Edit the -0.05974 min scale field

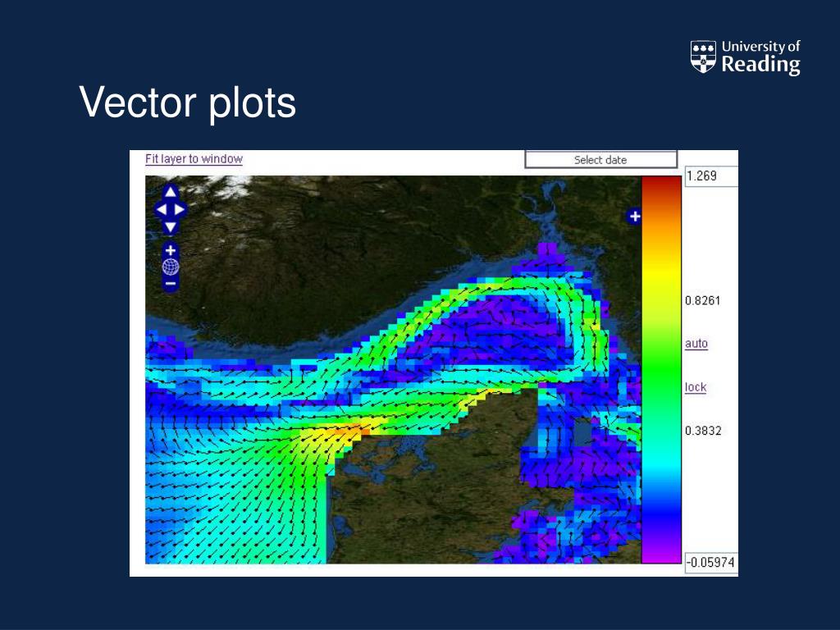[711, 563]
